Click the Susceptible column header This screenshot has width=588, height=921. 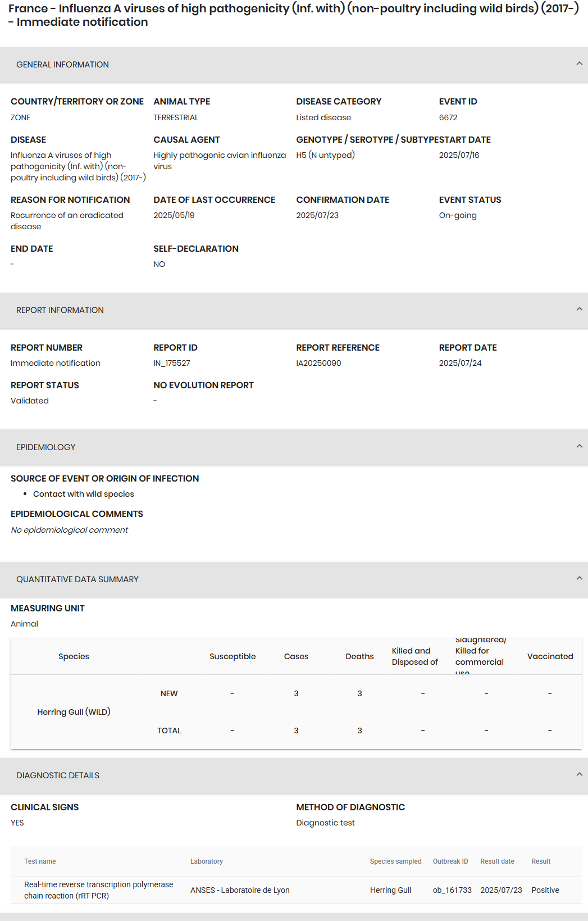pyautogui.click(x=233, y=656)
